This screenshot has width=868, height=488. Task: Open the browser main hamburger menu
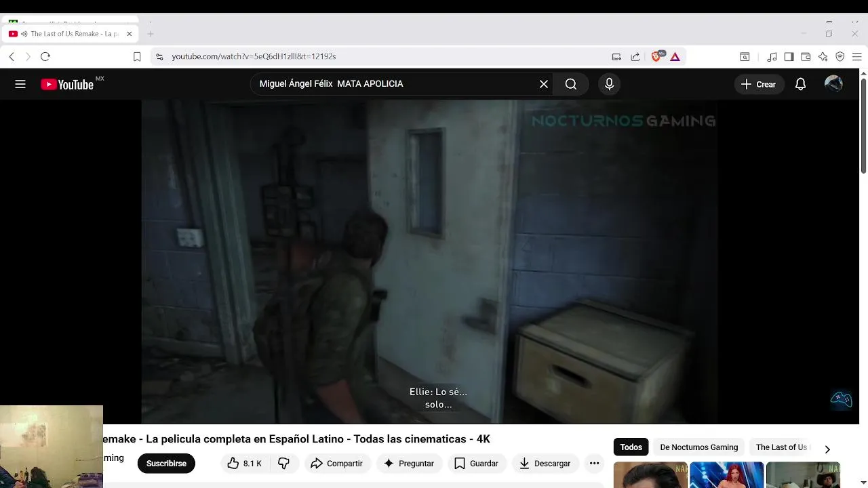(856, 57)
